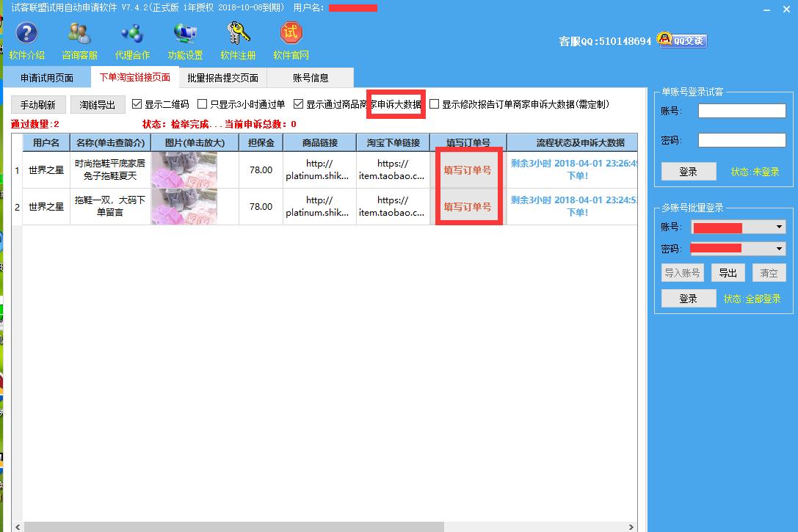Click the horizontal scrollbar below the table
The height and width of the screenshot is (532, 798).
pyautogui.click(x=235, y=525)
